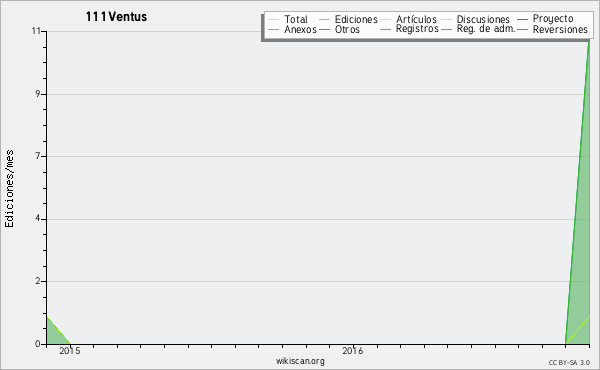
Task: Select the Reversiones legend label
Action: (x=560, y=29)
